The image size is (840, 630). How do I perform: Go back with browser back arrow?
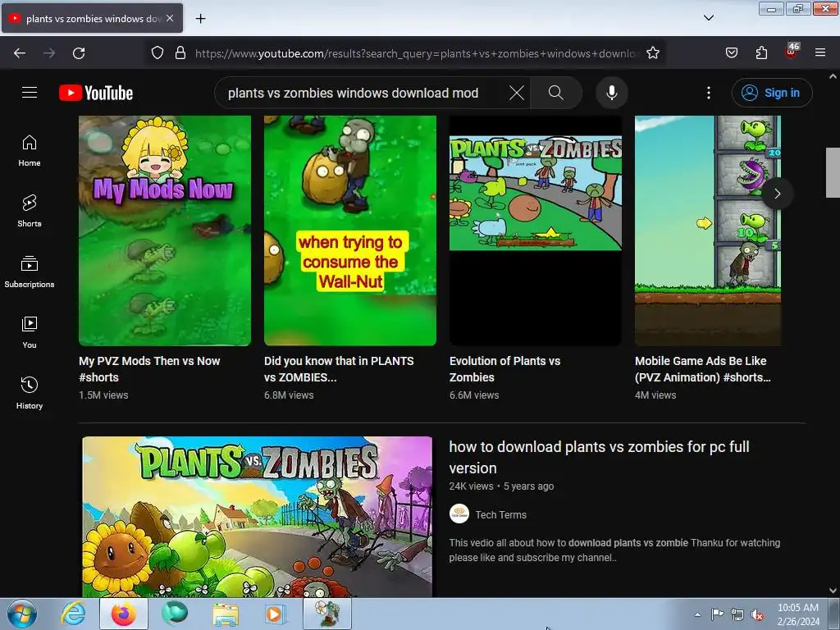point(20,53)
